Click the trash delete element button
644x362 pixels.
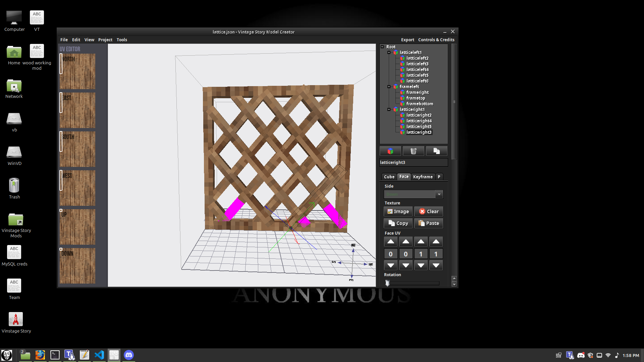[413, 151]
